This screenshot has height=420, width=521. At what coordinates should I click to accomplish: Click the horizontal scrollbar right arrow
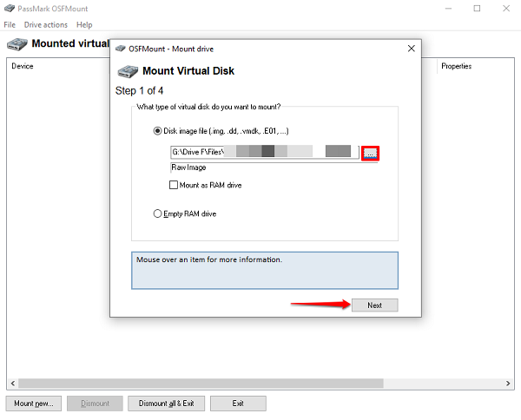point(508,384)
